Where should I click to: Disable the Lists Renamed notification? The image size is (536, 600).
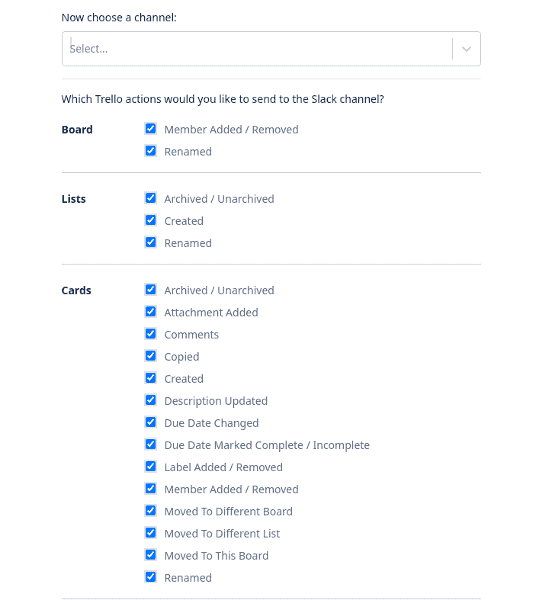151,242
